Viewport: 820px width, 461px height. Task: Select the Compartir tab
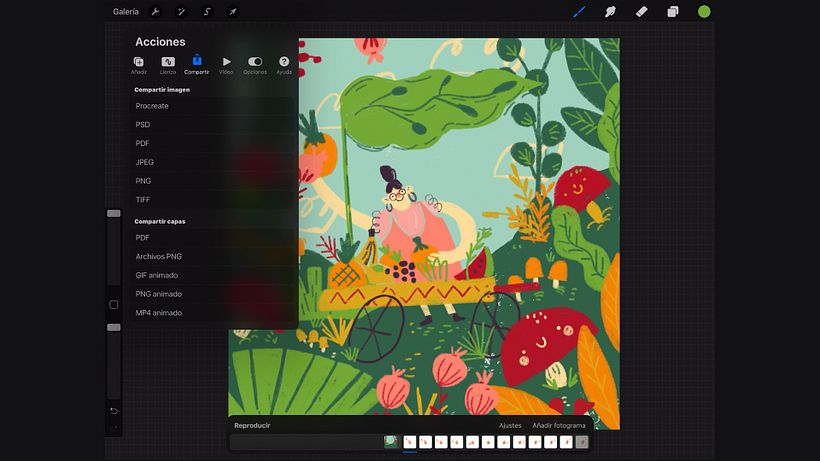[197, 65]
